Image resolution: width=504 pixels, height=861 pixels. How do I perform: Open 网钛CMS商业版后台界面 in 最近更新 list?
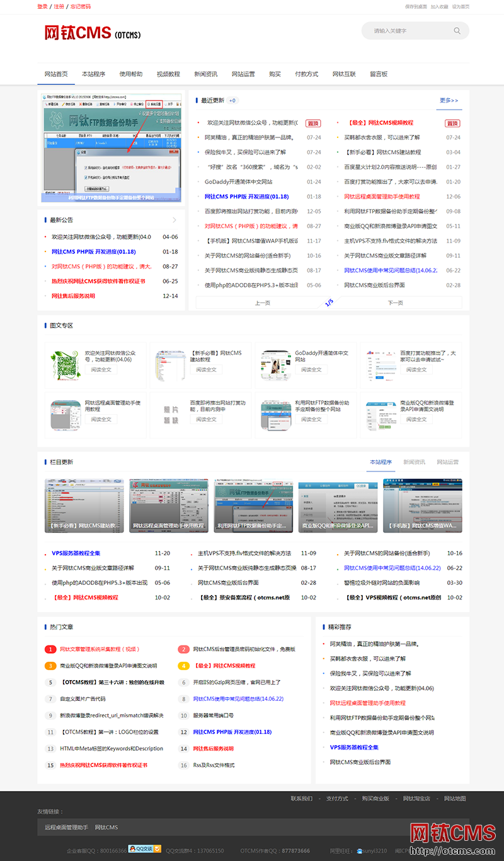pyautogui.click(x=374, y=285)
